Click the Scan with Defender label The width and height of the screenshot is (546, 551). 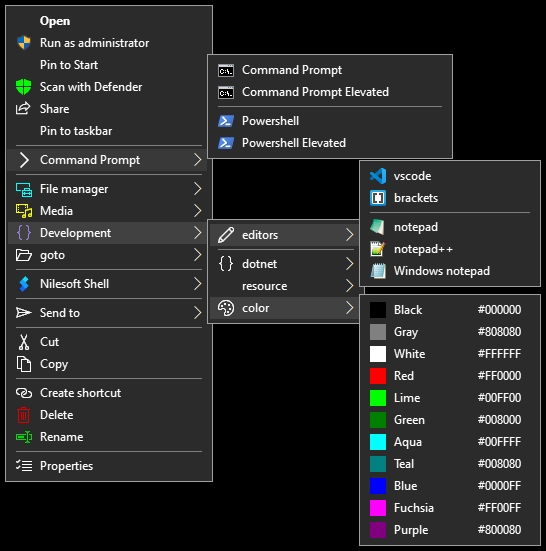click(91, 87)
